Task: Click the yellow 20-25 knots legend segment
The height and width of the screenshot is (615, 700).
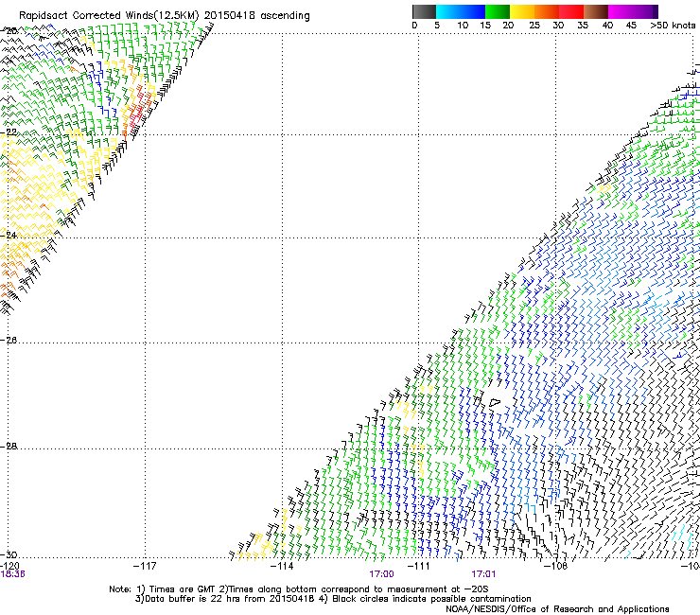Action: (x=522, y=11)
